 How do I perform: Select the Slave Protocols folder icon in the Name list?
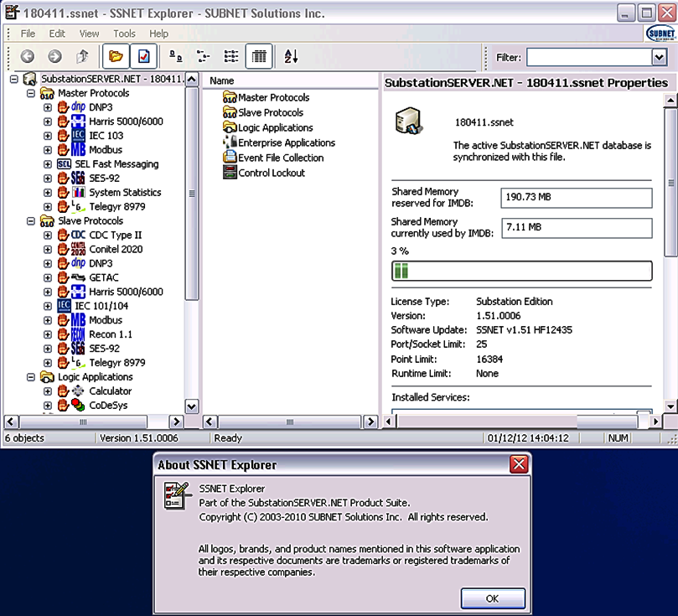(x=230, y=113)
